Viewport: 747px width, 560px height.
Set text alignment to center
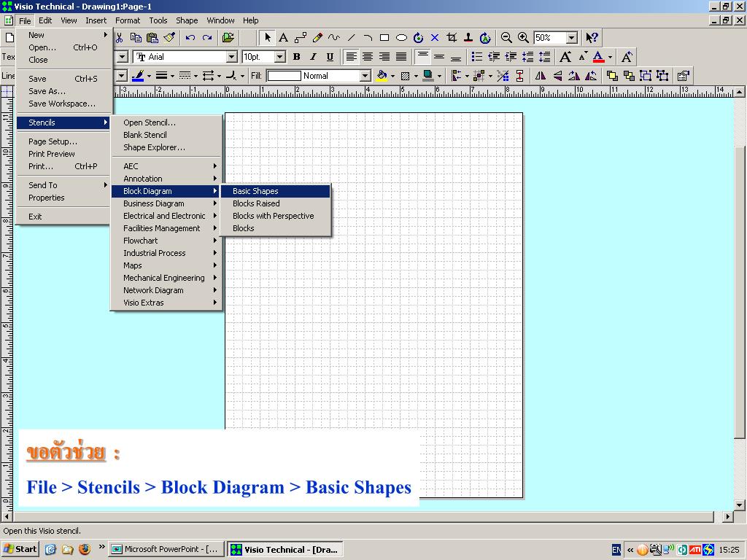(x=368, y=57)
